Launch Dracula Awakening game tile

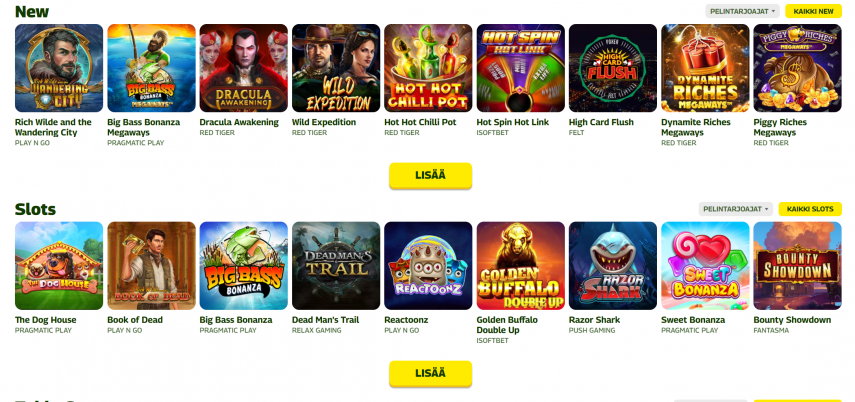pos(244,68)
